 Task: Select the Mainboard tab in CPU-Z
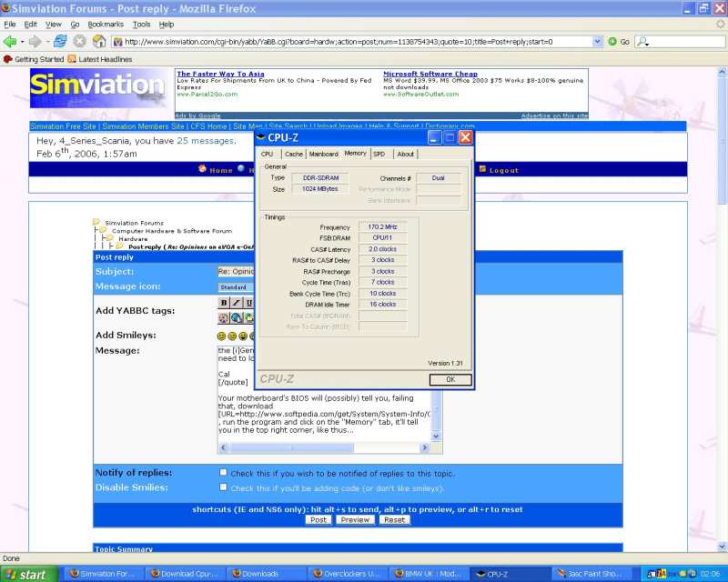pos(323,154)
